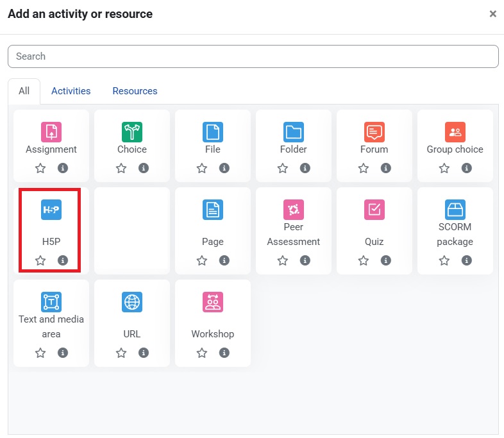Open the Resources tab

pyautogui.click(x=135, y=91)
